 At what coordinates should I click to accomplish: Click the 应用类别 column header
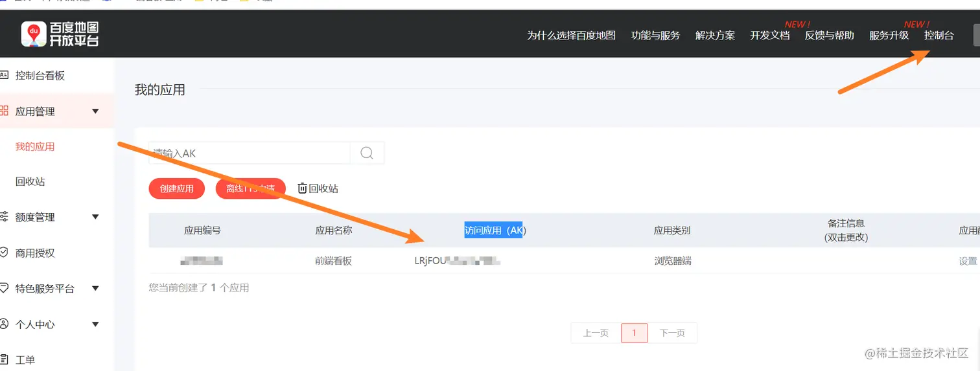[672, 230]
